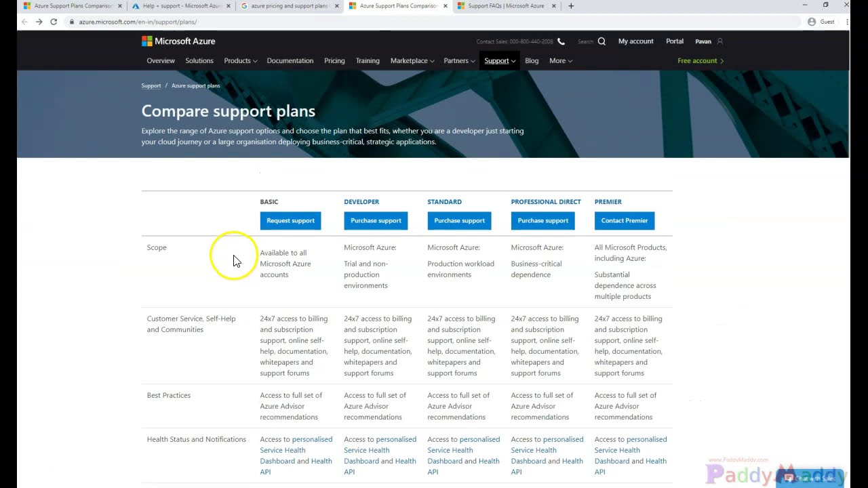Open the Pricing nav item
Screen dimensions: 868x488
(x=334, y=61)
